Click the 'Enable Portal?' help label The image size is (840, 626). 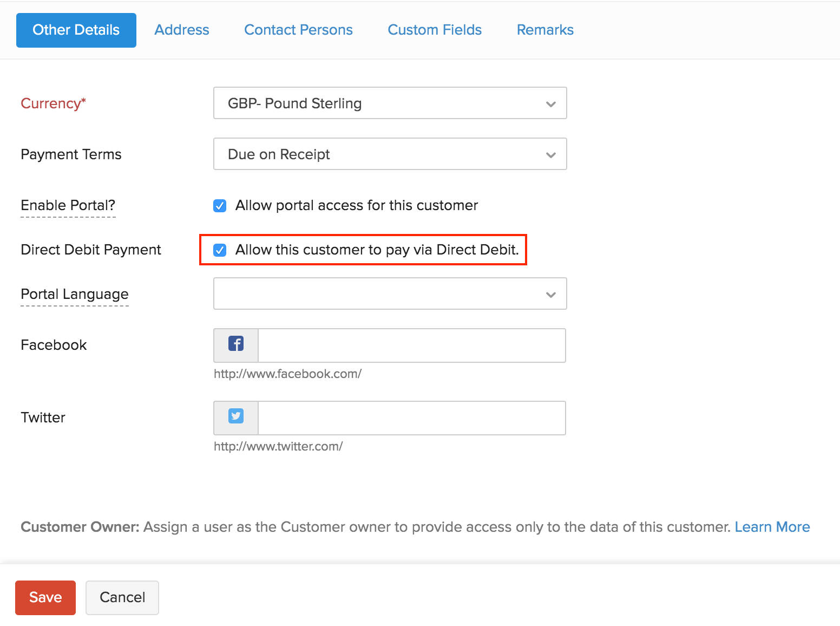pyautogui.click(x=68, y=205)
